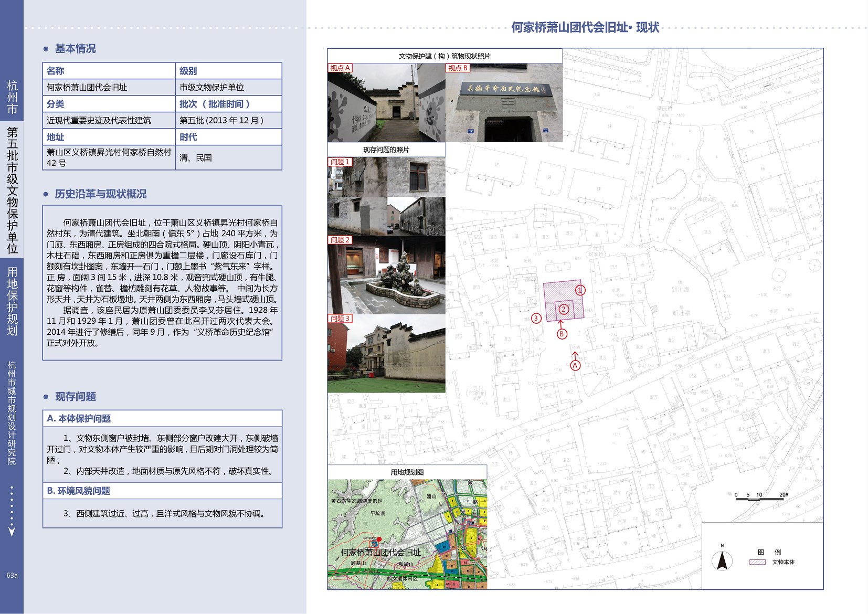The width and height of the screenshot is (868, 614).
Task: Click the 图例 legend title
Action: pos(769,552)
